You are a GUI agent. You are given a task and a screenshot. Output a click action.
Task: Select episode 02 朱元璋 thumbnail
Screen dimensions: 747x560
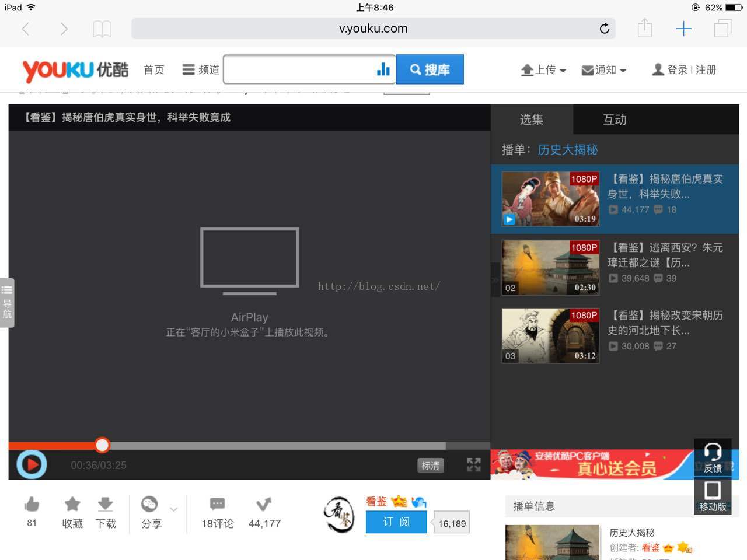coord(550,267)
